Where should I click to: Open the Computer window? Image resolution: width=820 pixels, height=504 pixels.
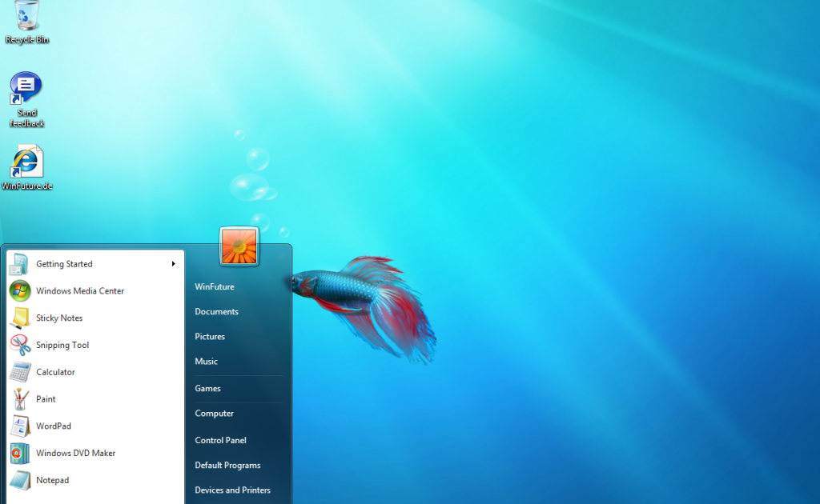pos(214,414)
